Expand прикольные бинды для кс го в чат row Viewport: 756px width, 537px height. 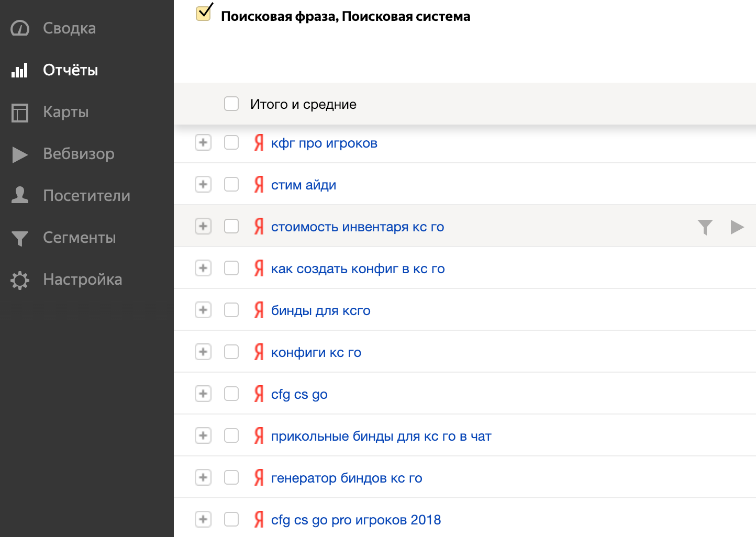(203, 435)
